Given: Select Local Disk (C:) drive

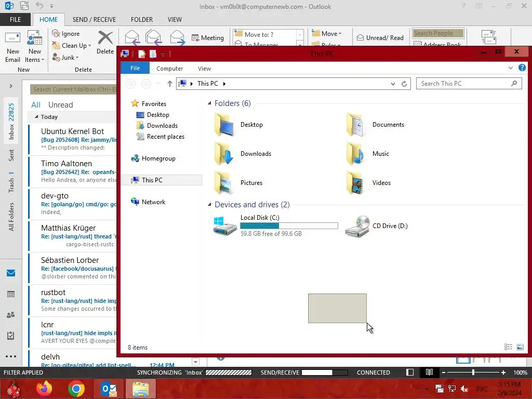Looking at the screenshot, I should click(275, 225).
